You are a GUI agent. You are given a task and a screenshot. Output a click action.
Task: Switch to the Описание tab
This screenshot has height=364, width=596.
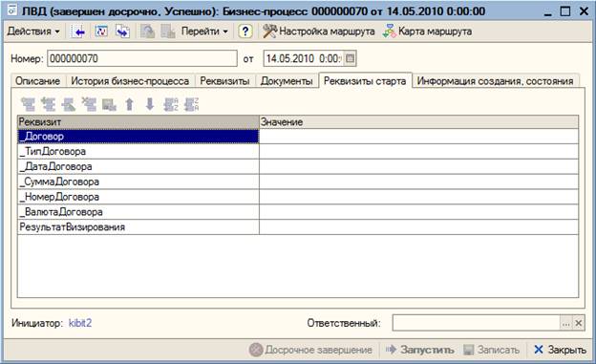click(x=37, y=81)
